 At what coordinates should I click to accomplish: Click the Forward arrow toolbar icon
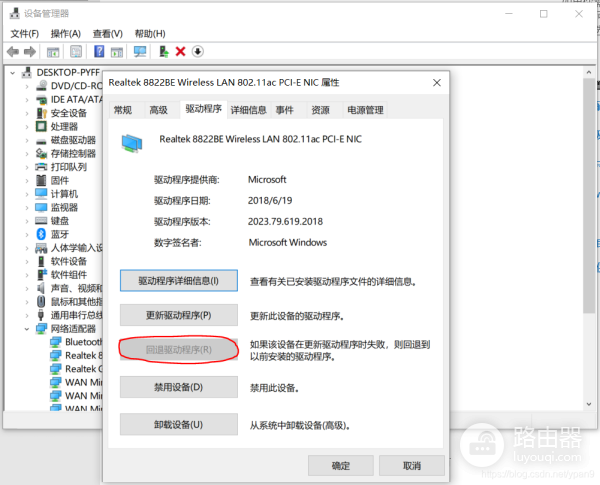pyautogui.click(x=30, y=51)
